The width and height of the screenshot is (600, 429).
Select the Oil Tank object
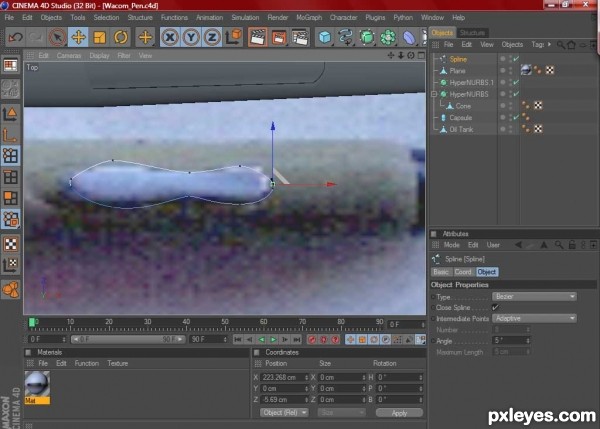pyautogui.click(x=461, y=129)
